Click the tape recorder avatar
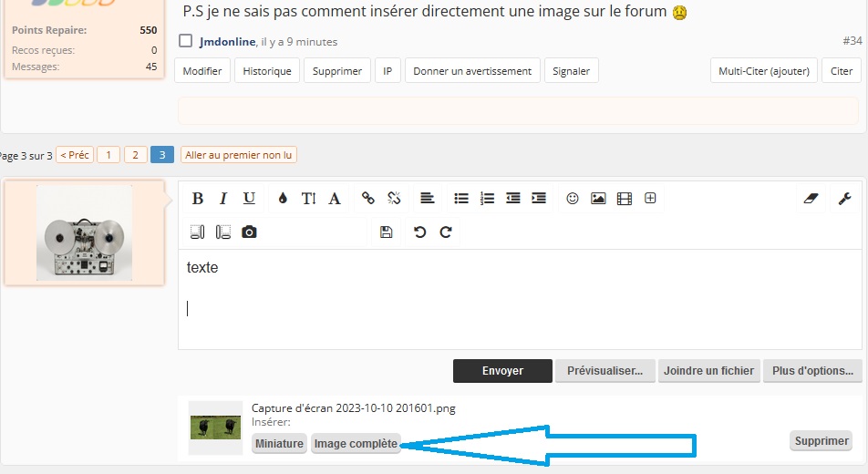The height and width of the screenshot is (474, 868). tap(84, 232)
